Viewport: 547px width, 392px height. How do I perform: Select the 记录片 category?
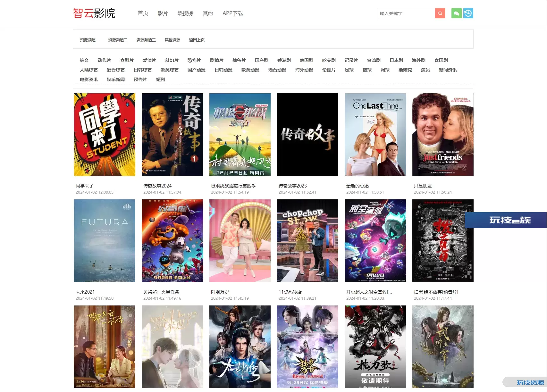point(351,60)
